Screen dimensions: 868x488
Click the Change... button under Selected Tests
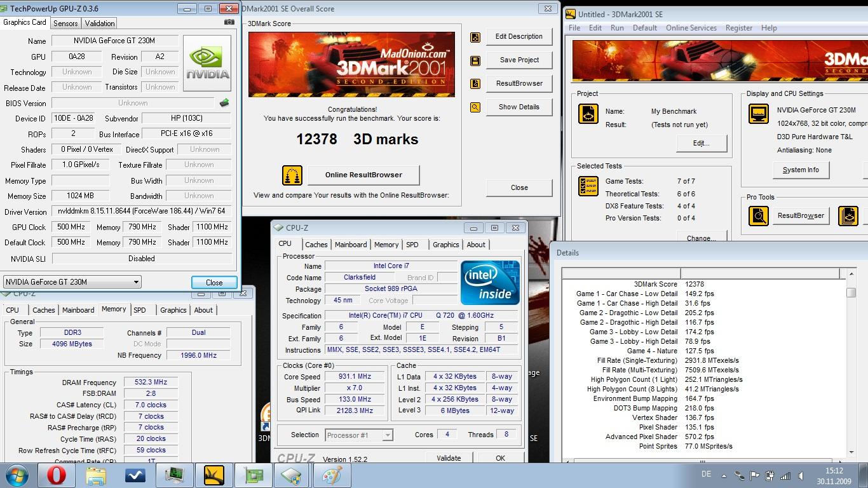[701, 236]
